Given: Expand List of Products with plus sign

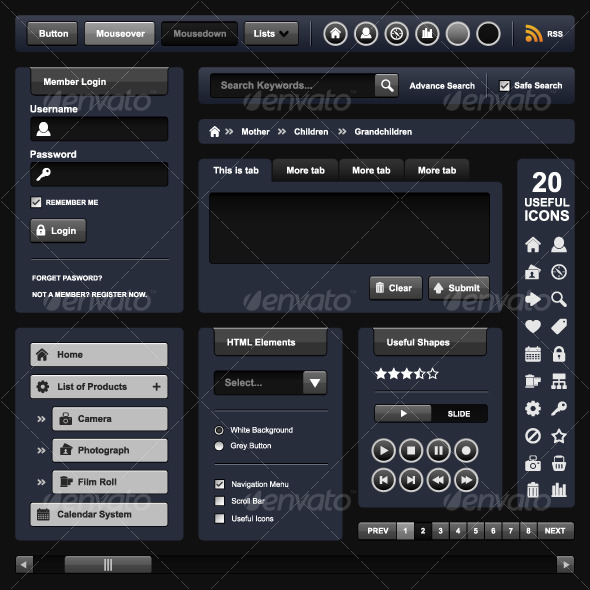Looking at the screenshot, I should tap(157, 386).
